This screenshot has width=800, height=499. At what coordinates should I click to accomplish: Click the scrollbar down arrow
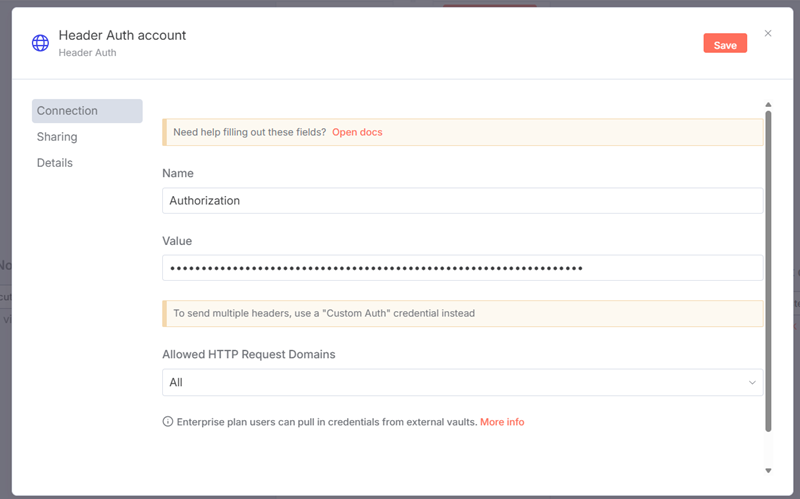pos(768,470)
